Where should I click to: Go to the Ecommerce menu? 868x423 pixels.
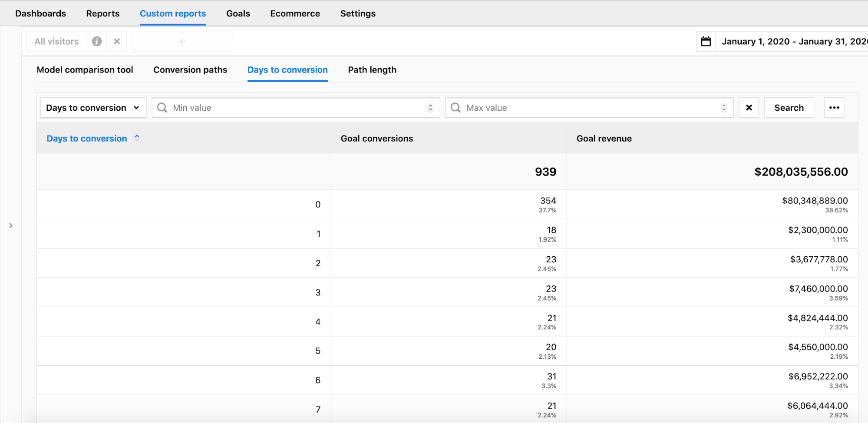tap(295, 13)
